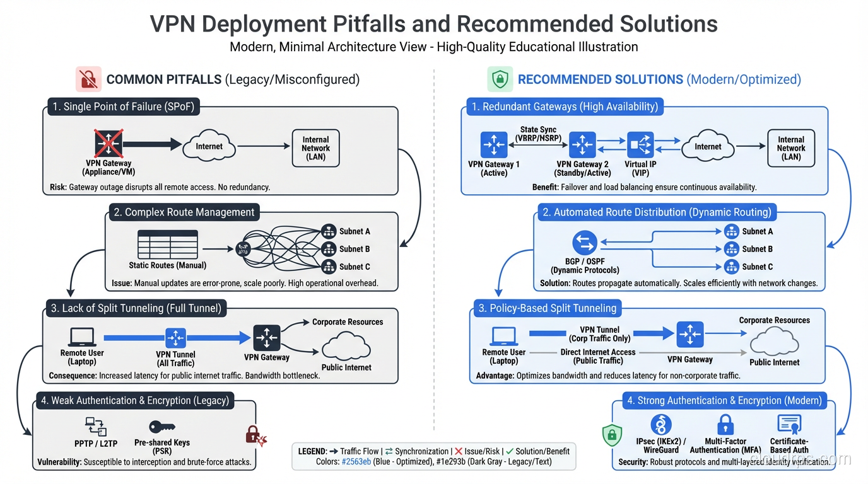Viewport: 868px width, 484px height.
Task: Click the red warning icon beside COMMON PITFALLS
Action: pos(88,79)
